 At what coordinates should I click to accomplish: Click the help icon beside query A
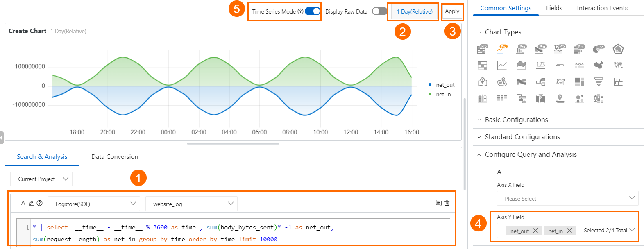39,203
